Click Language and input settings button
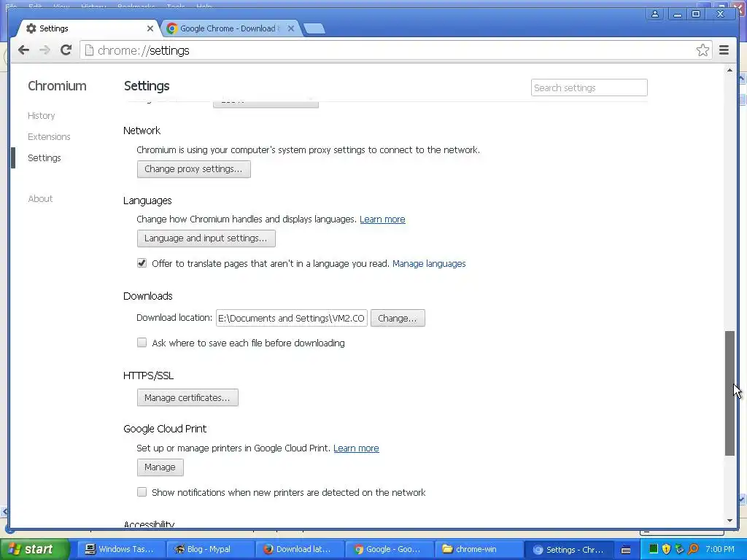This screenshot has height=560, width=747. (206, 238)
